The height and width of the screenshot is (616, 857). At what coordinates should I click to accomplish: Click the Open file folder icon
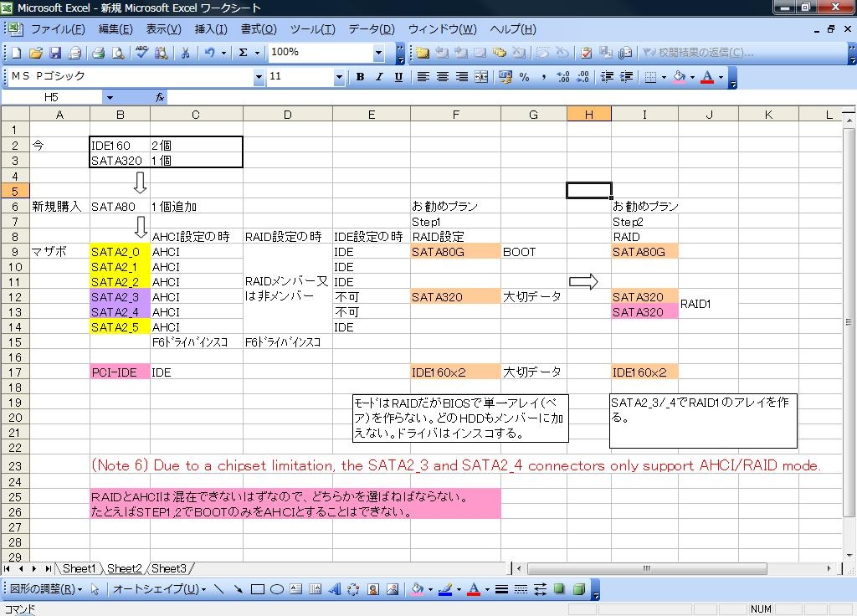tap(35, 53)
